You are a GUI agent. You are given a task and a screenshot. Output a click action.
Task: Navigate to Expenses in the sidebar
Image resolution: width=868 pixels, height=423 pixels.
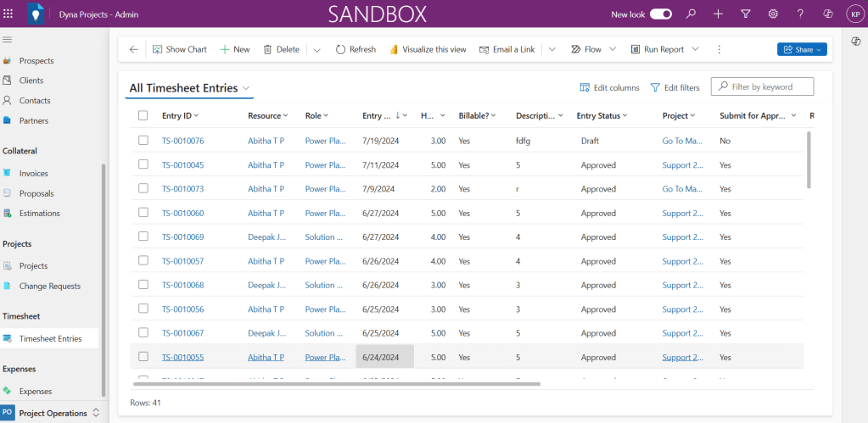(35, 391)
